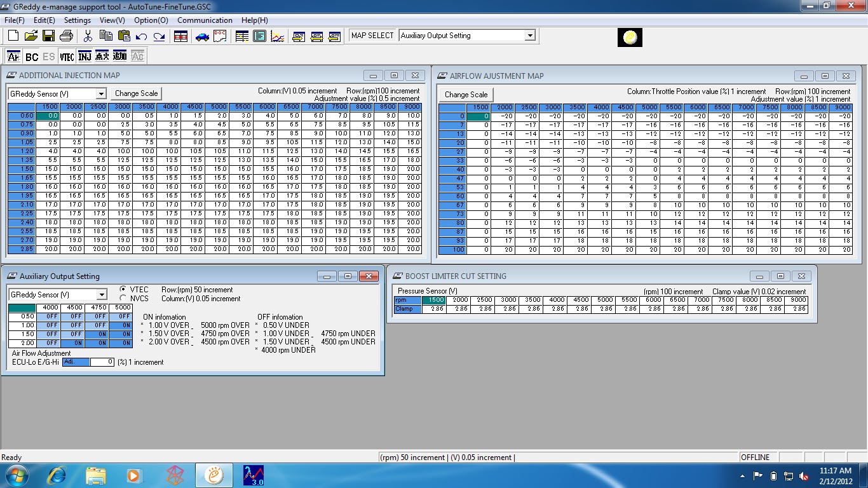Open the File(F) menu

click(x=14, y=20)
